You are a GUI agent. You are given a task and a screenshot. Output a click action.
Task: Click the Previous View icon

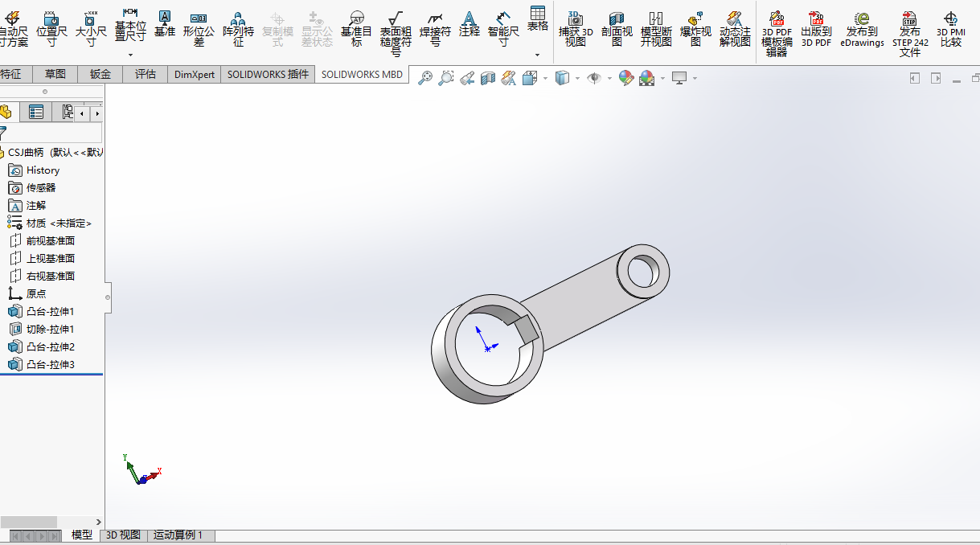(x=467, y=78)
